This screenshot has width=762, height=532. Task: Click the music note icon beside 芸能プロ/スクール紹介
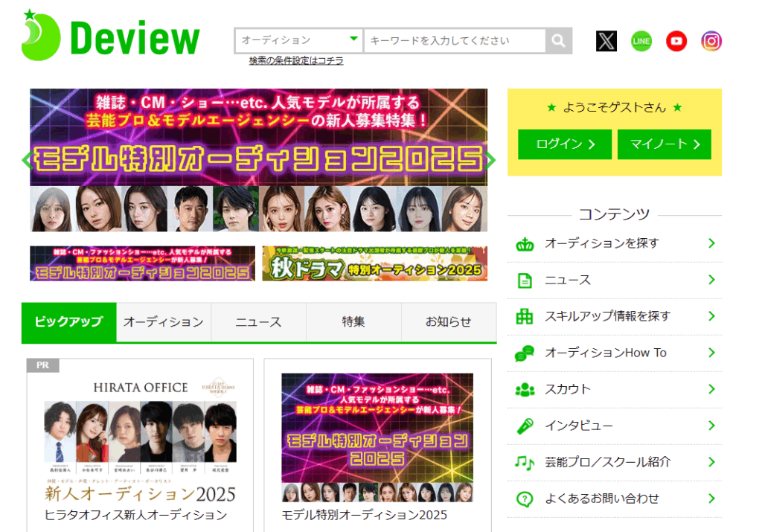click(x=525, y=463)
